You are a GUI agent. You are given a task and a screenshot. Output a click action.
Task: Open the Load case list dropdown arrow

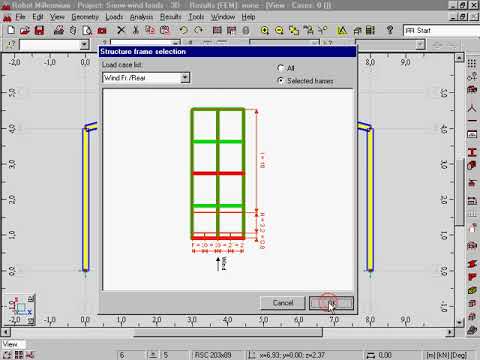[185, 78]
